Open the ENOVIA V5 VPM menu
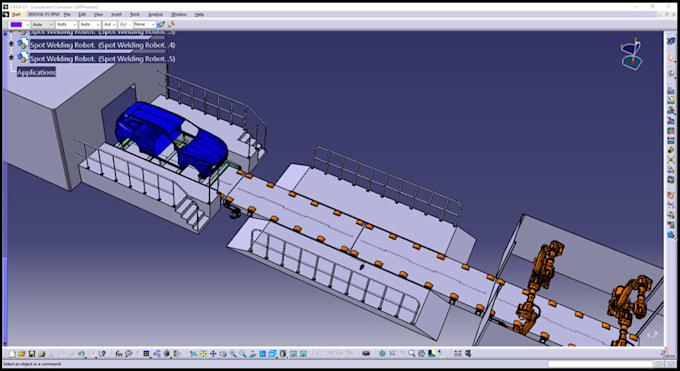Screen dimensions: 680x371 point(43,14)
